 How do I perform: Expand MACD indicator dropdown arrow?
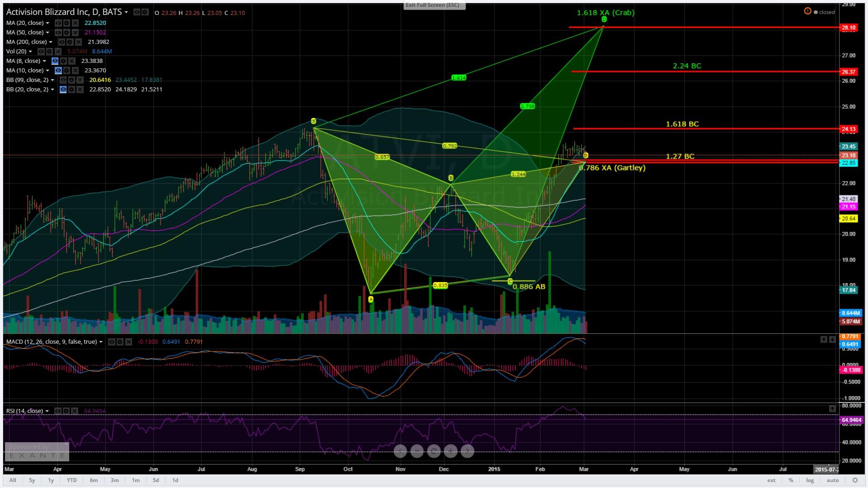(100, 342)
